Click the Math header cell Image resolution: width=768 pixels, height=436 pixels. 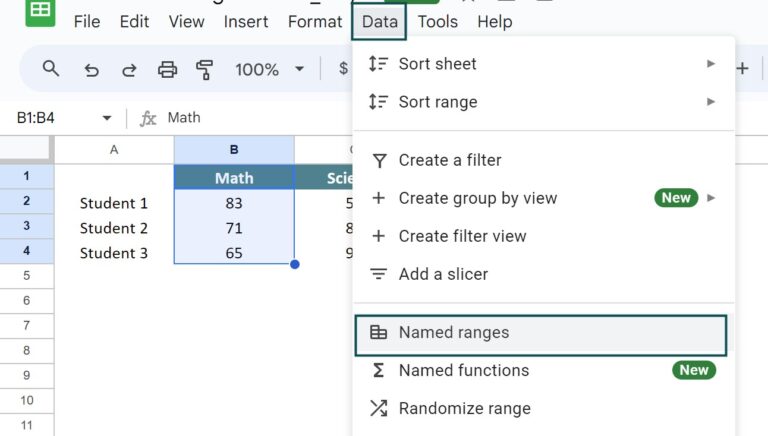(x=234, y=177)
